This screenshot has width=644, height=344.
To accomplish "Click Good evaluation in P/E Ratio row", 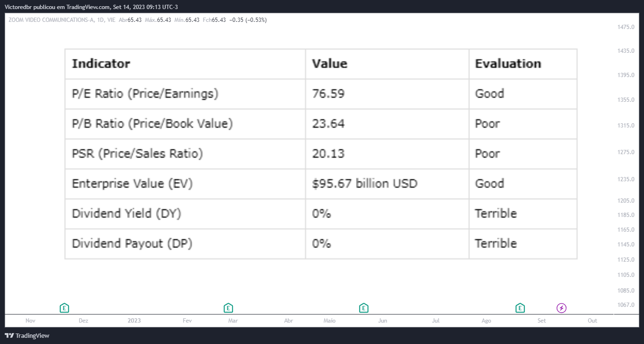I will point(490,94).
